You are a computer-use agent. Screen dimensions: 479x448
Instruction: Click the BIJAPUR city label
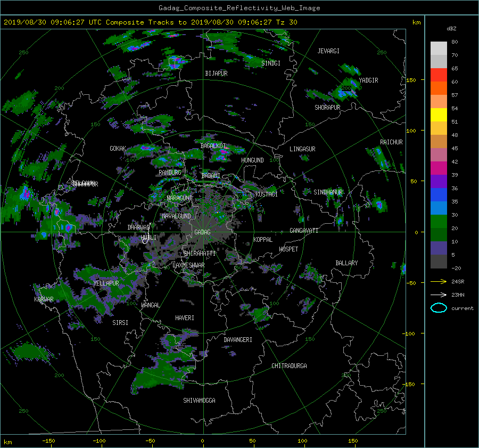(x=216, y=74)
